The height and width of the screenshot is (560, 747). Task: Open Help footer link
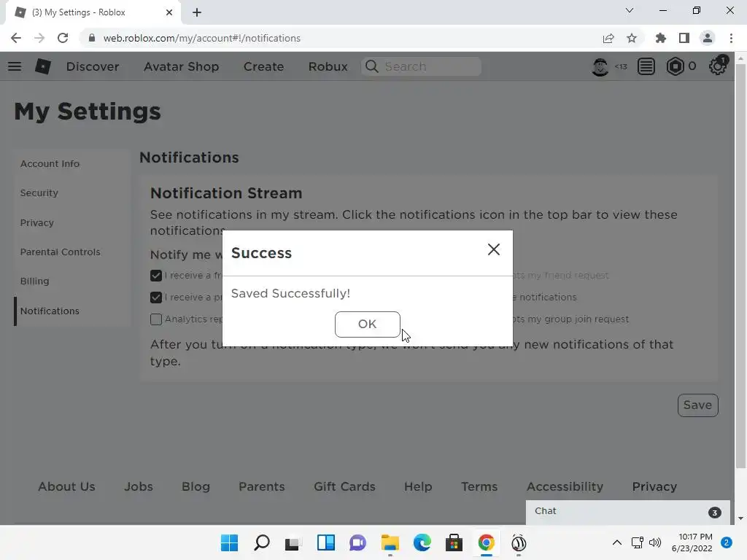pyautogui.click(x=418, y=486)
